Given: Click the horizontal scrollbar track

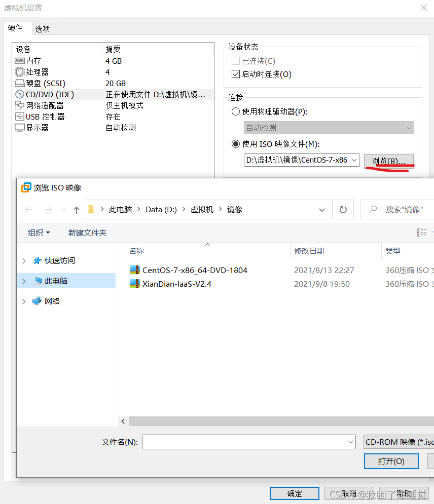Looking at the screenshot, I should pos(281,421).
